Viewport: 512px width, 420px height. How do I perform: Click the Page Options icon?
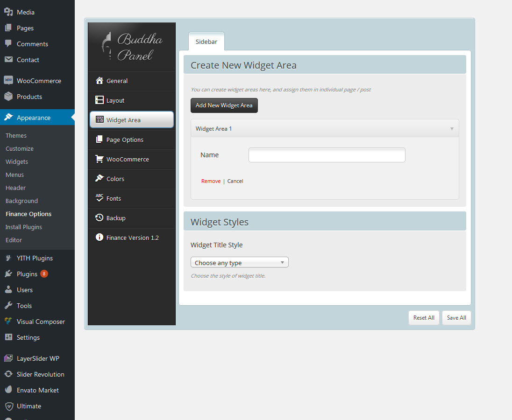[99, 140]
